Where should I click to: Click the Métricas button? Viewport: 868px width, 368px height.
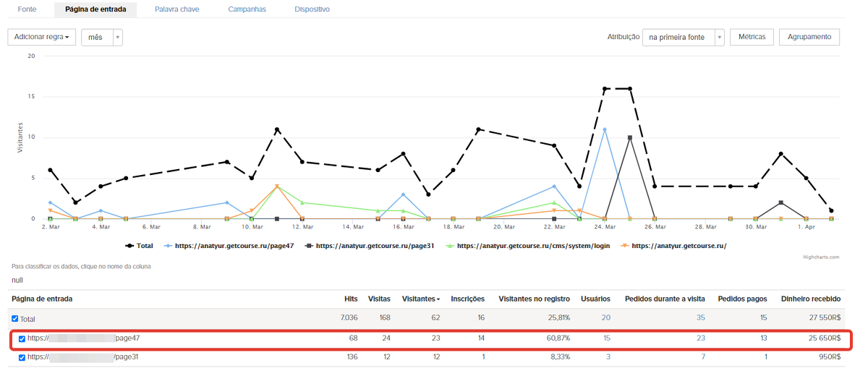pos(752,37)
